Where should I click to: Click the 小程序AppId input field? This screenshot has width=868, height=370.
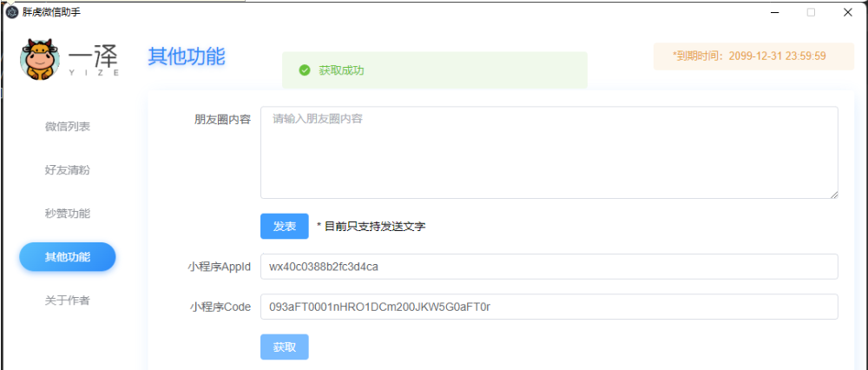coord(549,267)
